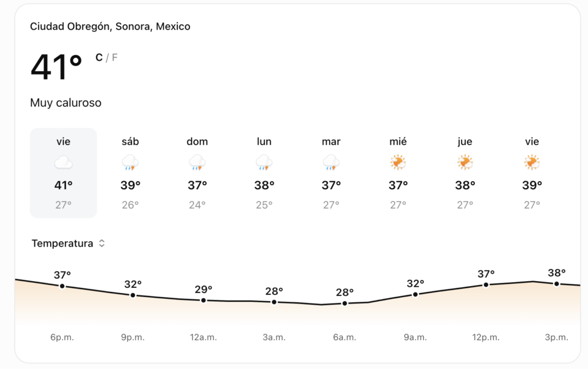Open the mar 37° forecast
Screen dimensions: 588x369
pyautogui.click(x=331, y=173)
